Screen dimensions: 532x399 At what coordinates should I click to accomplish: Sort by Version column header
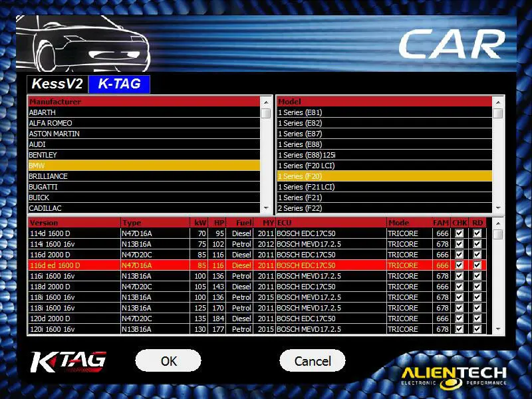[x=74, y=223]
